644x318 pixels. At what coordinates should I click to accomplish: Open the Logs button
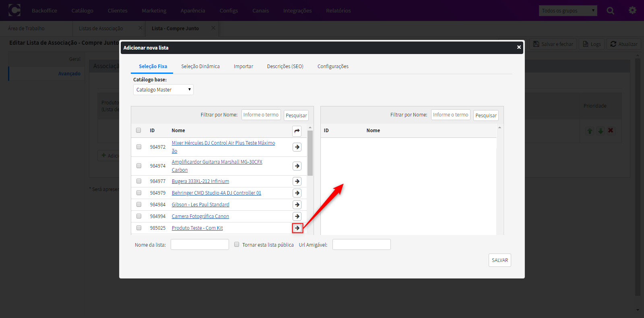point(592,44)
